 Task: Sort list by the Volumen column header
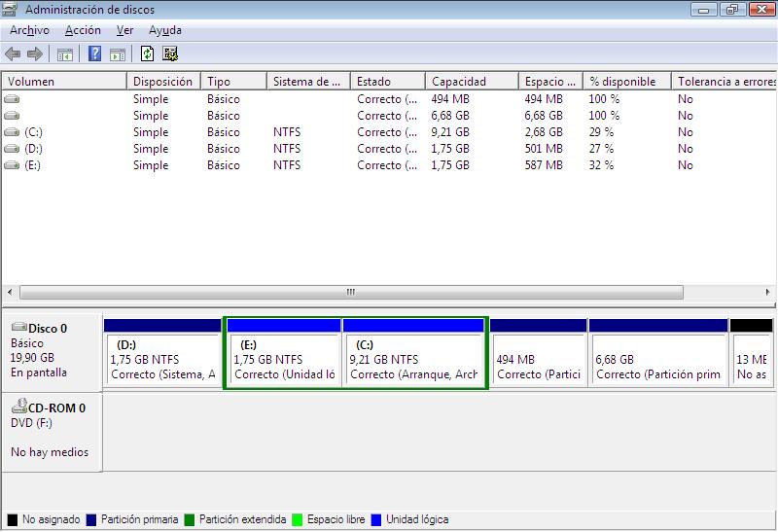tap(64, 82)
